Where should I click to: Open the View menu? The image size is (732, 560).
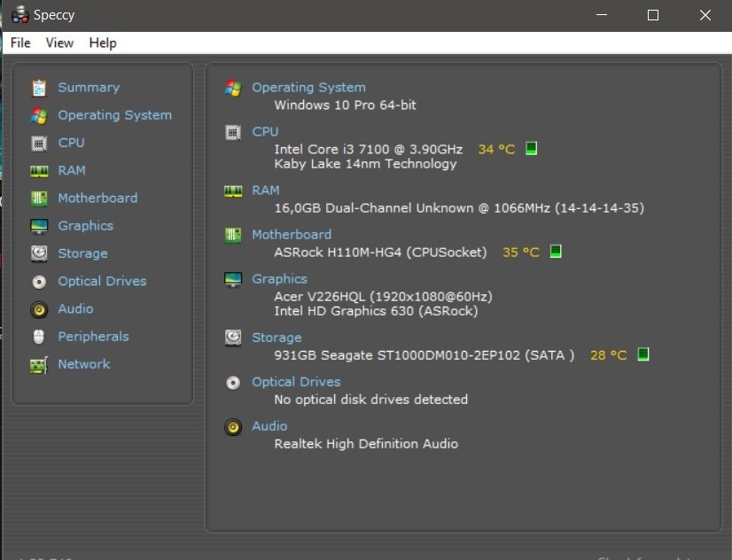pos(59,43)
